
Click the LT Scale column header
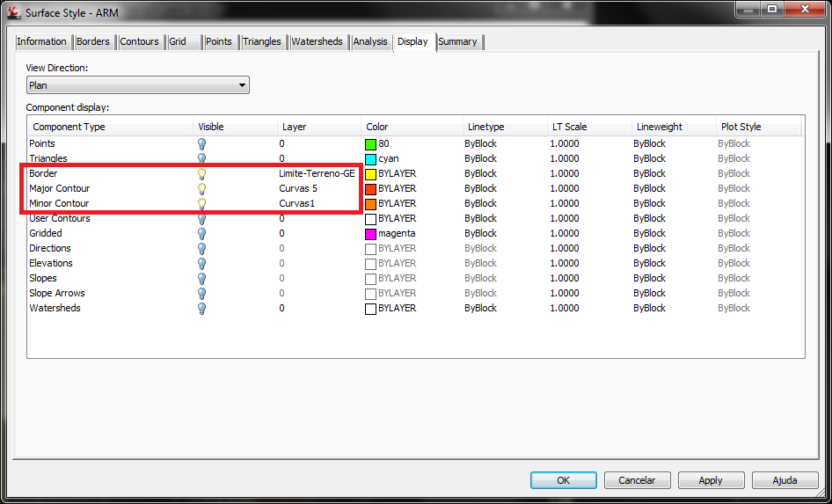pos(589,127)
